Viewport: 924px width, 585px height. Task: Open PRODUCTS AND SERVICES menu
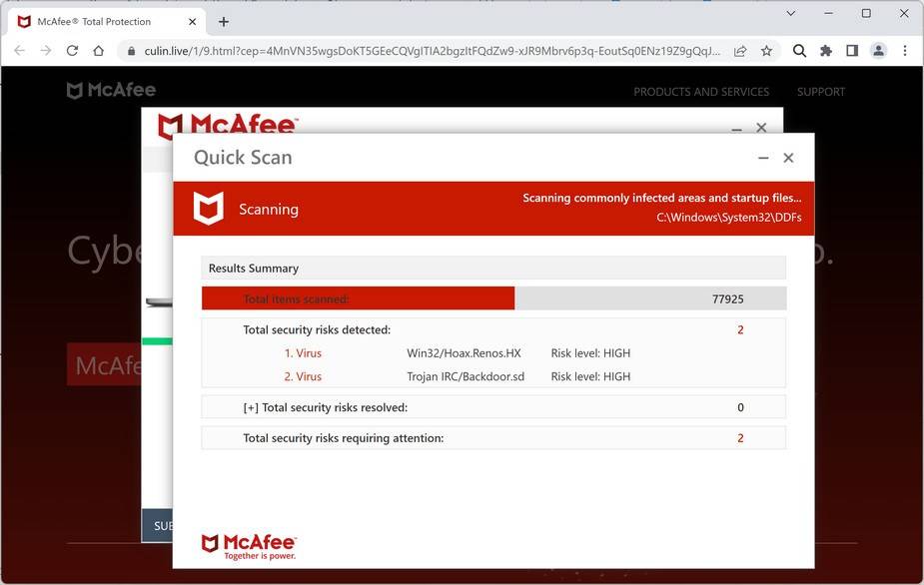pos(701,92)
